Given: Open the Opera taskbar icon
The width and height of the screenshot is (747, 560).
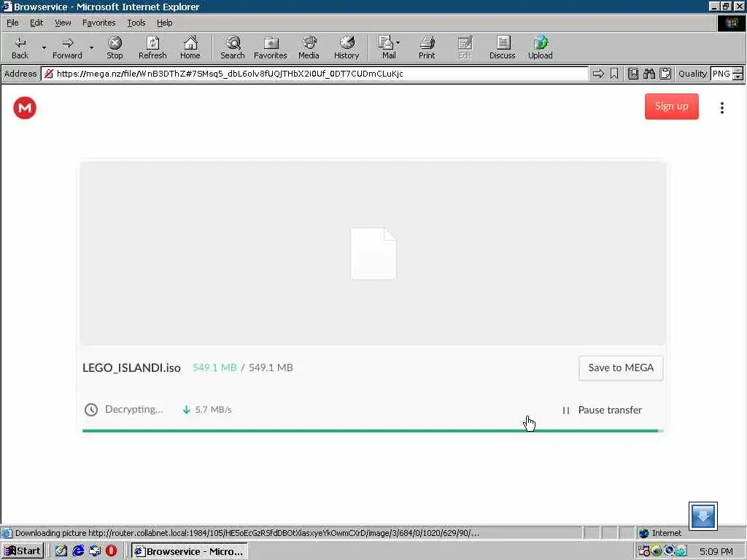Looking at the screenshot, I should [111, 551].
